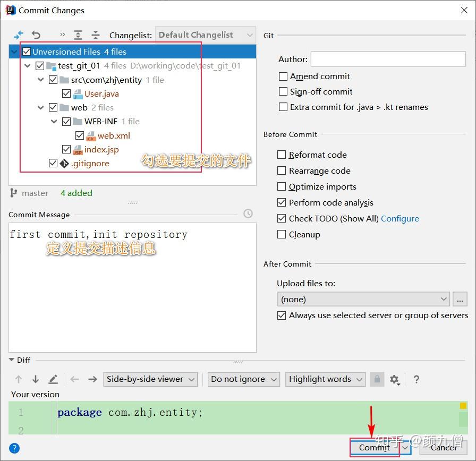Viewport: 476px width, 461px height.
Task: Enable Rearrange code checkbox
Action: 282,170
